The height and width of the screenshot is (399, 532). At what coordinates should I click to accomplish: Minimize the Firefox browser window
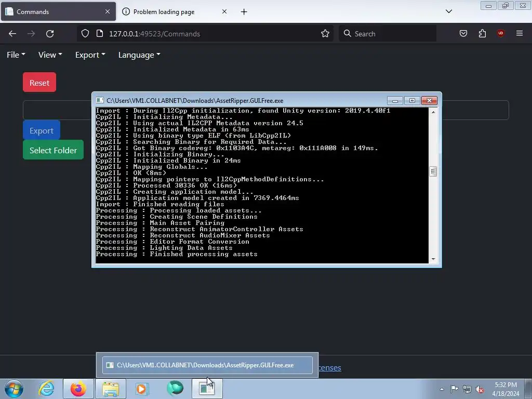pyautogui.click(x=488, y=6)
